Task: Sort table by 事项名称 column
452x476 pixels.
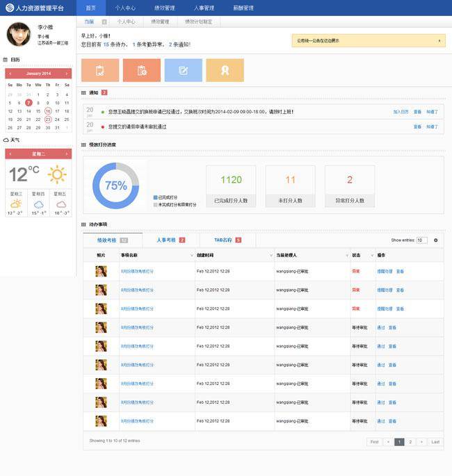Action: [192, 256]
